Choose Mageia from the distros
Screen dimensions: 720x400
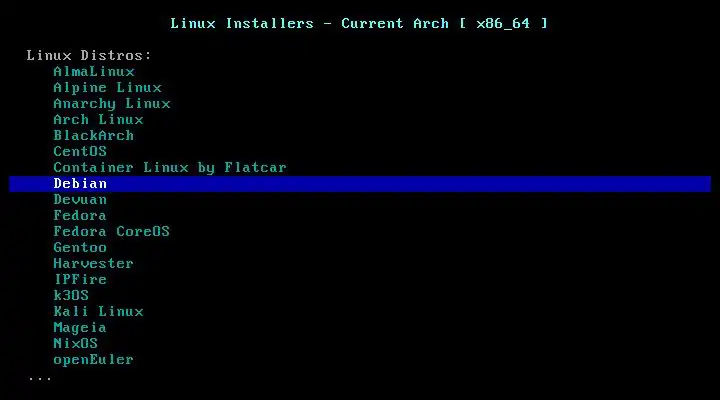(x=80, y=328)
